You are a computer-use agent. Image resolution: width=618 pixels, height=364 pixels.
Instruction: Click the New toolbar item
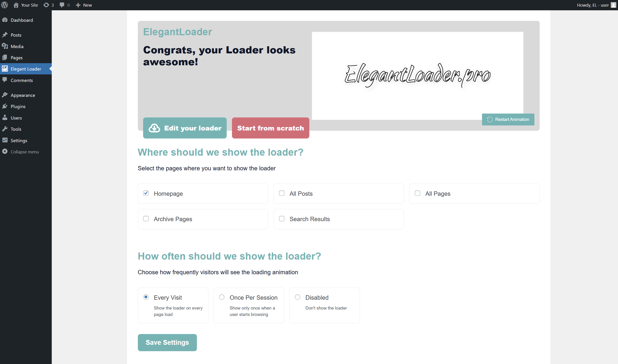[83, 5]
